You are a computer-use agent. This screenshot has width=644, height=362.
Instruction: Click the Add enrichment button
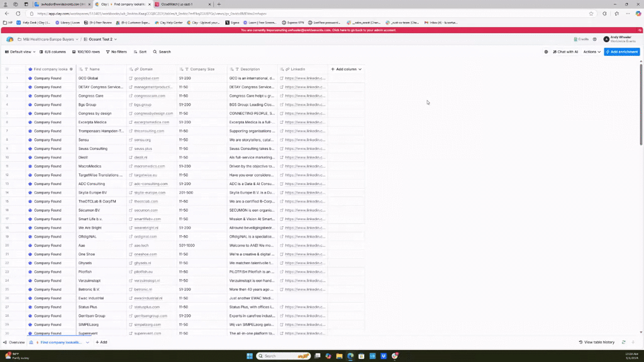tap(622, 52)
